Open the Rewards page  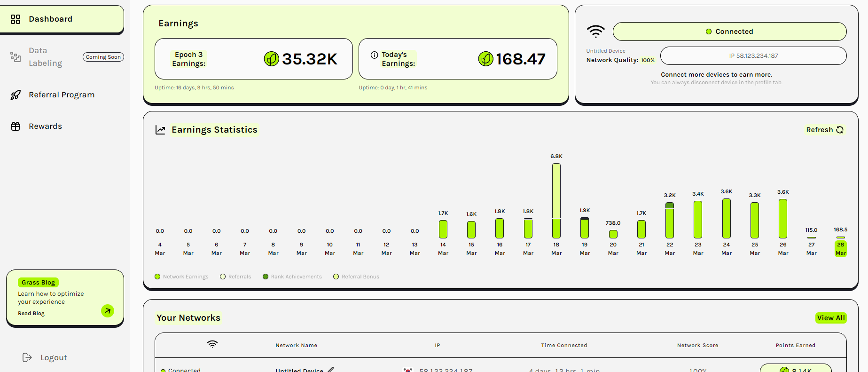pyautogui.click(x=45, y=127)
